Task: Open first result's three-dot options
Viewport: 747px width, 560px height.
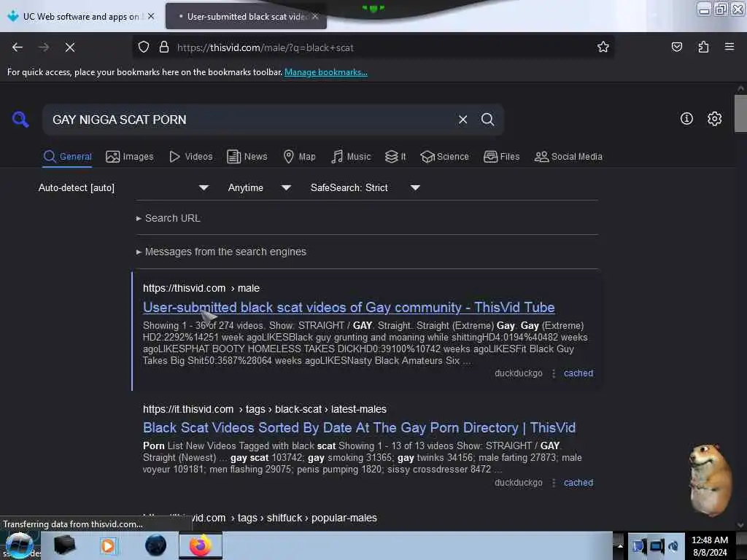Action: click(x=554, y=373)
